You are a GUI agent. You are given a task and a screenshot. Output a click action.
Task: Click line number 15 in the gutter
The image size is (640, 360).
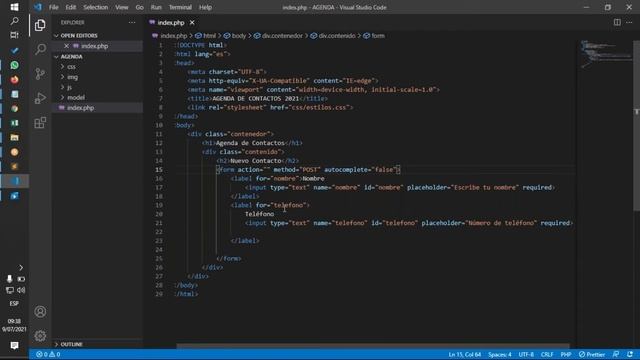(159, 169)
